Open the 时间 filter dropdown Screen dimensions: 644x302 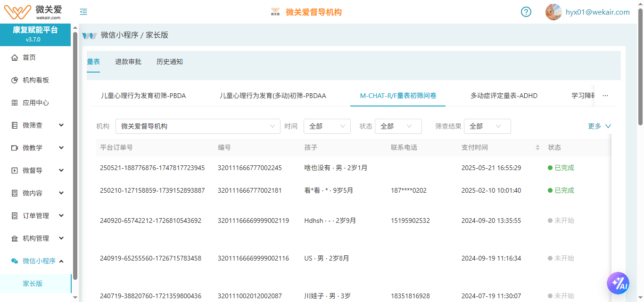(x=327, y=126)
